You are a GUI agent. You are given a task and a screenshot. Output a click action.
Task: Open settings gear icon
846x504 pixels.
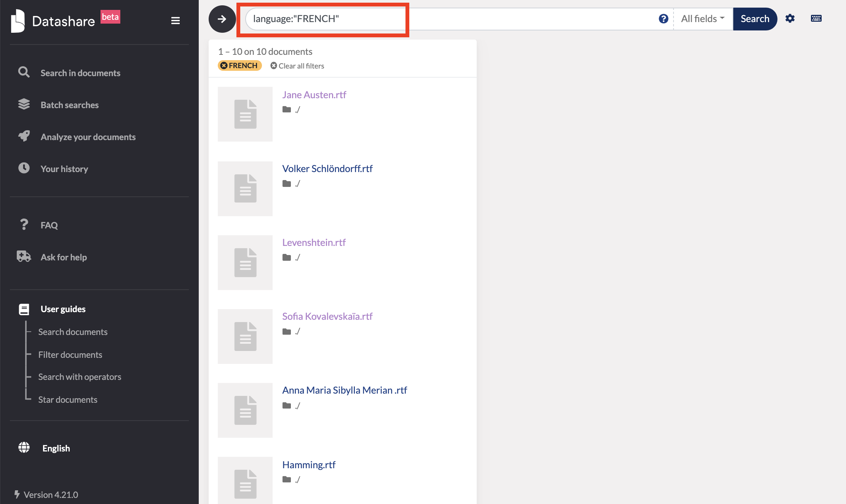click(790, 19)
